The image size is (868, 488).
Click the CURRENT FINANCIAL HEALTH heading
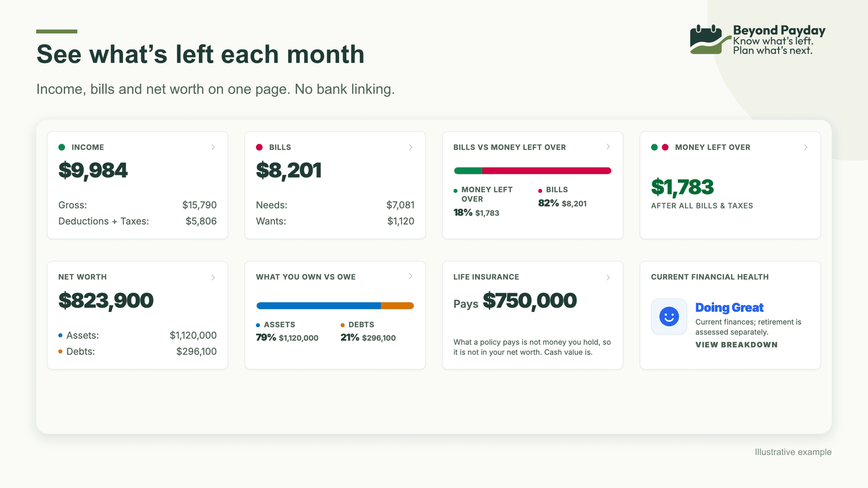(x=710, y=277)
